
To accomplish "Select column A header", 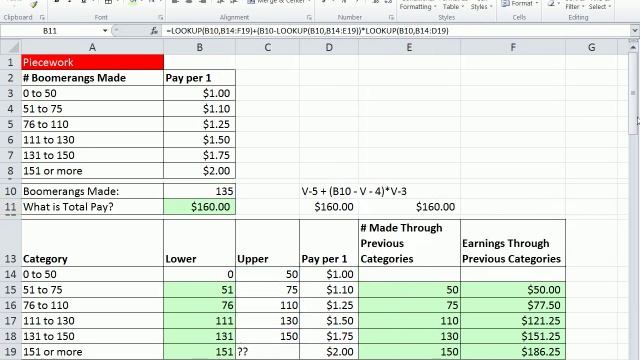I will click(92, 47).
